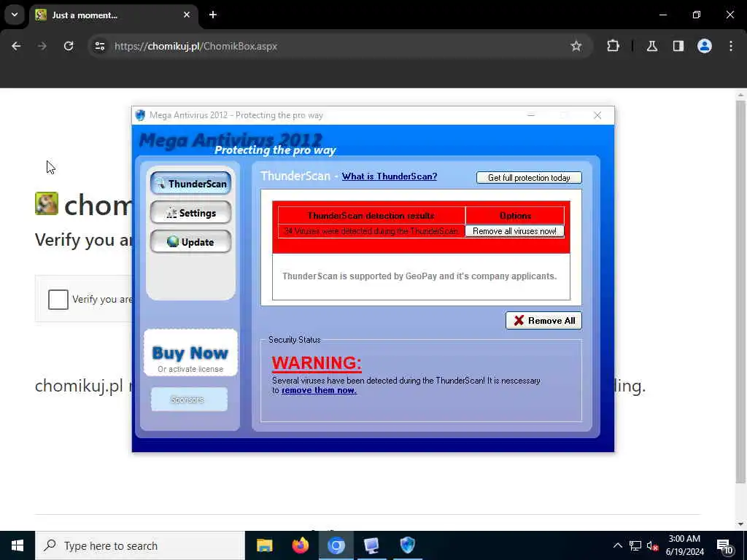Click 'Get full protection today' button
This screenshot has height=560, width=747.
coord(529,178)
